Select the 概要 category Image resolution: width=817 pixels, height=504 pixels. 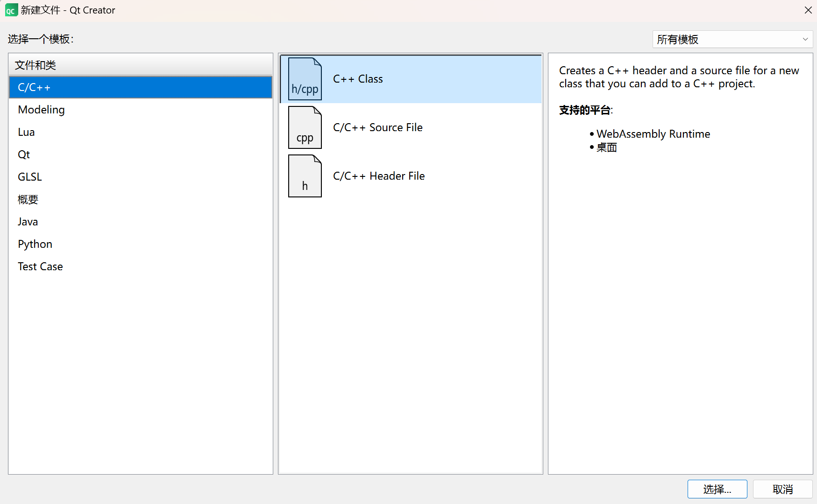tap(140, 199)
